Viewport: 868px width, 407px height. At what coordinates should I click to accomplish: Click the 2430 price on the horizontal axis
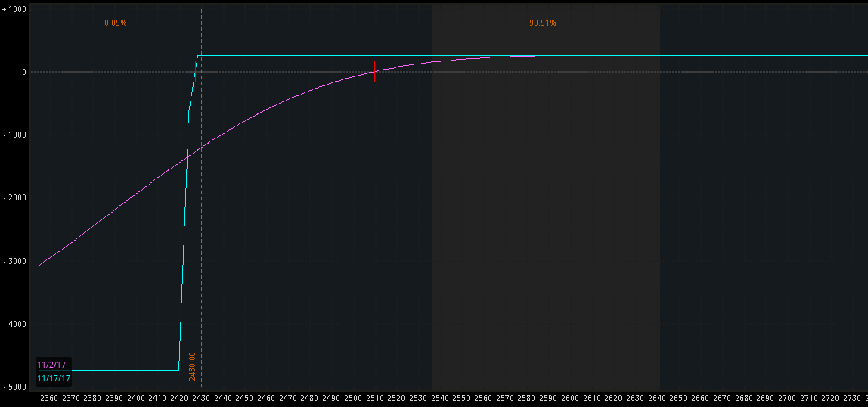[x=201, y=398]
